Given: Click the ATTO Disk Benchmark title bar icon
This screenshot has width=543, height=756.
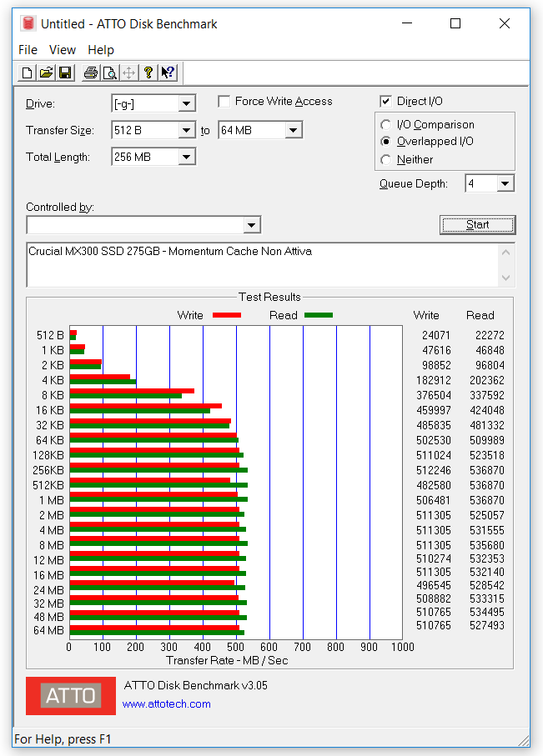Looking at the screenshot, I should coord(28,23).
